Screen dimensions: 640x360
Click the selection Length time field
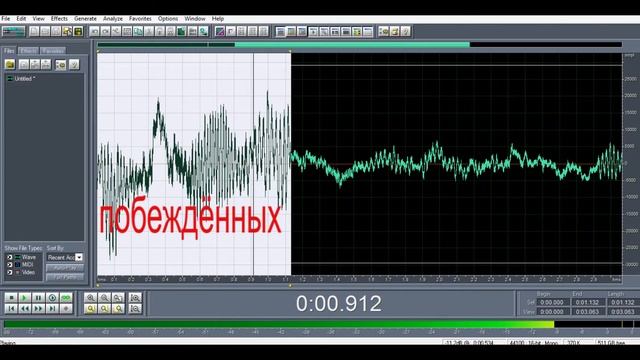click(x=623, y=302)
